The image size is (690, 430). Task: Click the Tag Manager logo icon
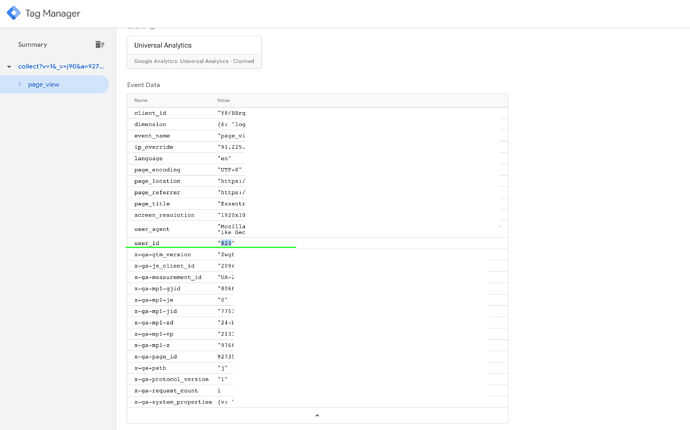(x=14, y=13)
